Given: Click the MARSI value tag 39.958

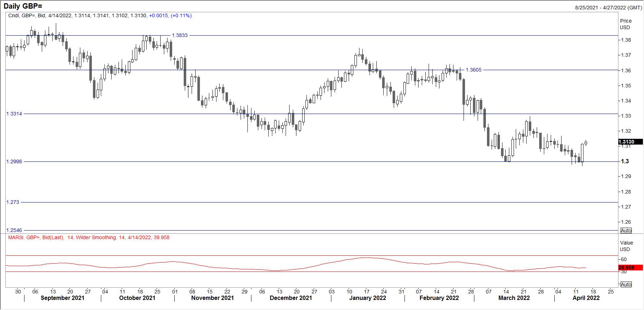Looking at the screenshot, I should [630, 268].
